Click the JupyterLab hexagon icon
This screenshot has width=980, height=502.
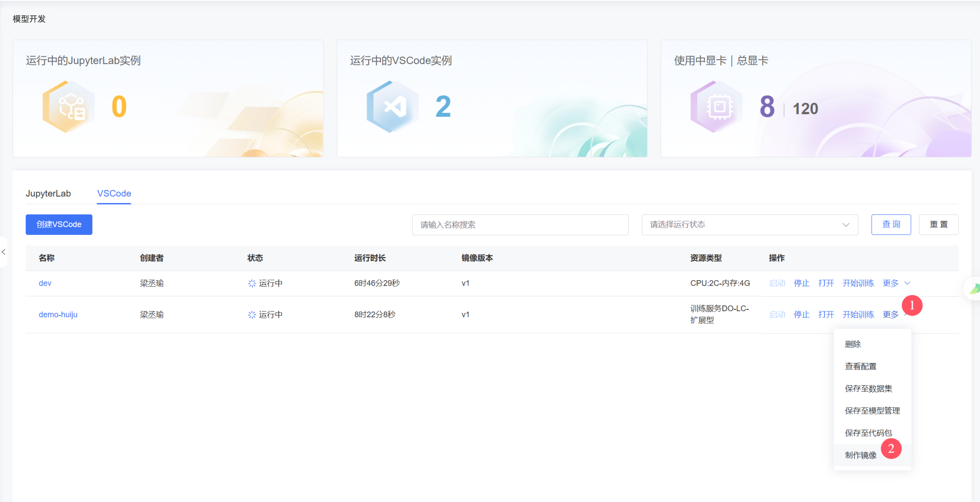pos(69,107)
